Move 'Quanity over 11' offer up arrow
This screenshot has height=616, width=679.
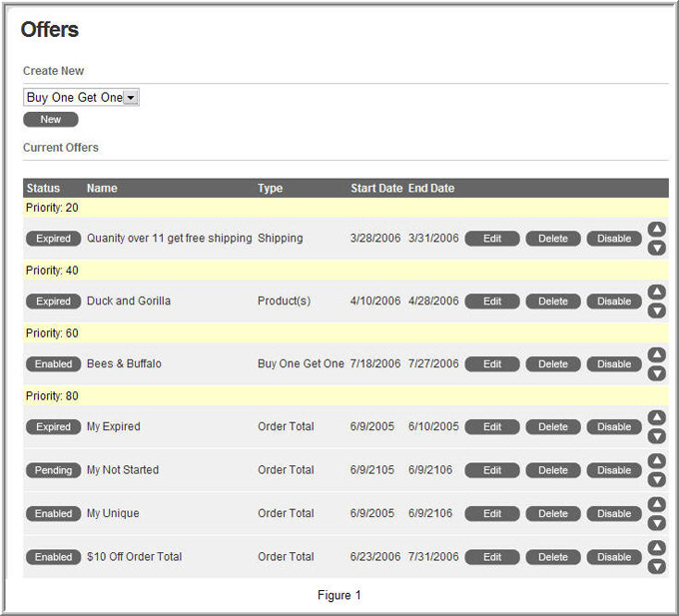tap(656, 229)
